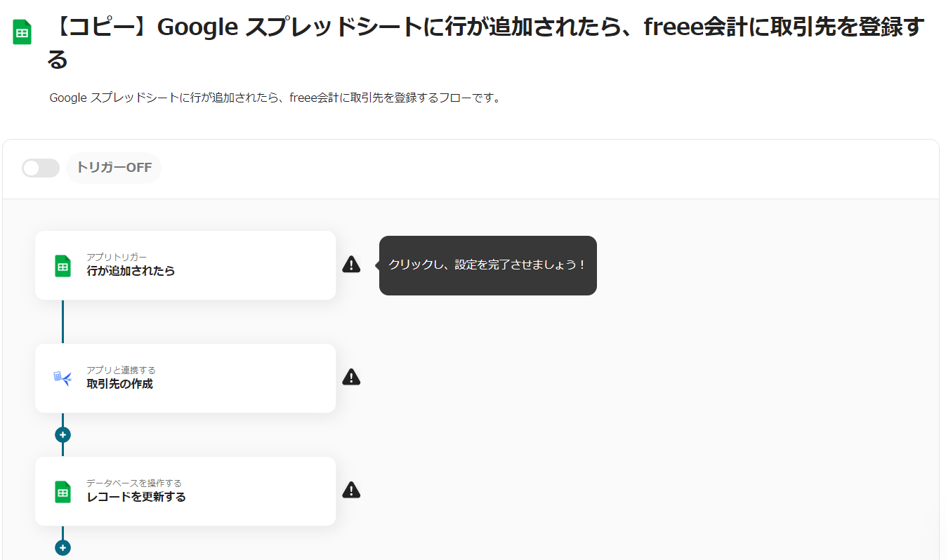Click the warning icon beside 取引先の作成
This screenshot has height=560, width=946.
351,378
